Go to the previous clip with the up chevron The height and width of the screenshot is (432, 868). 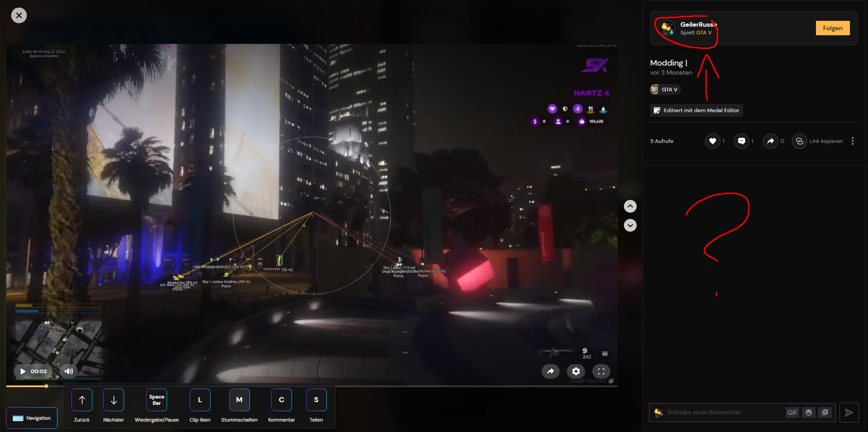pyautogui.click(x=630, y=206)
